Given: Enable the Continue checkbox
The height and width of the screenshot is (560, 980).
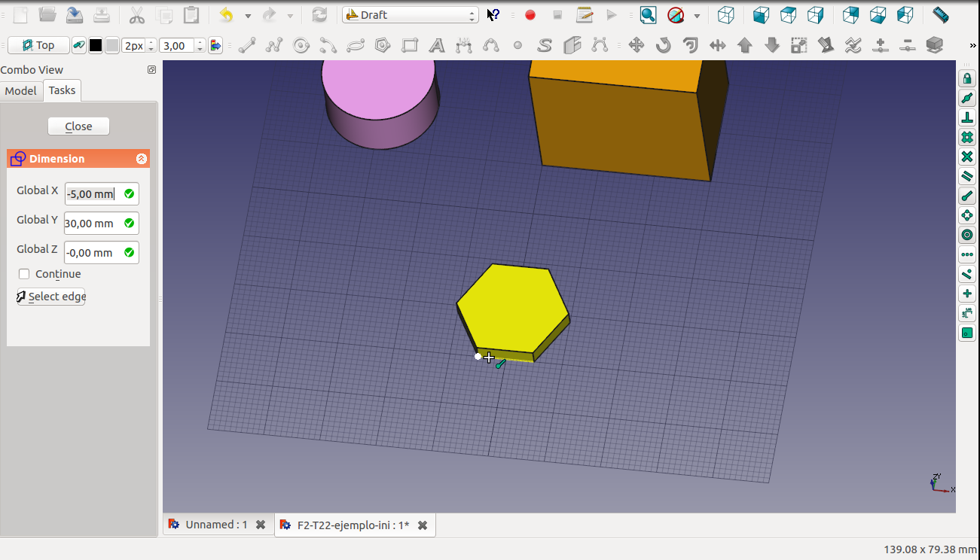Looking at the screenshot, I should (x=24, y=274).
